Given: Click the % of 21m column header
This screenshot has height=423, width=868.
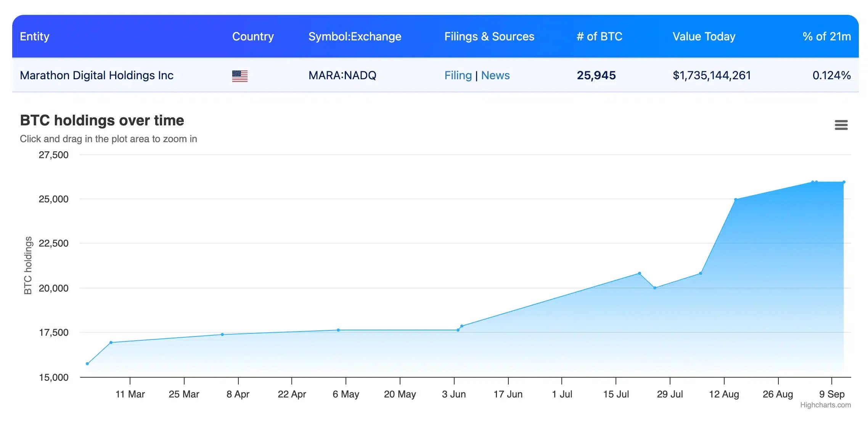Looking at the screenshot, I should click(x=826, y=37).
